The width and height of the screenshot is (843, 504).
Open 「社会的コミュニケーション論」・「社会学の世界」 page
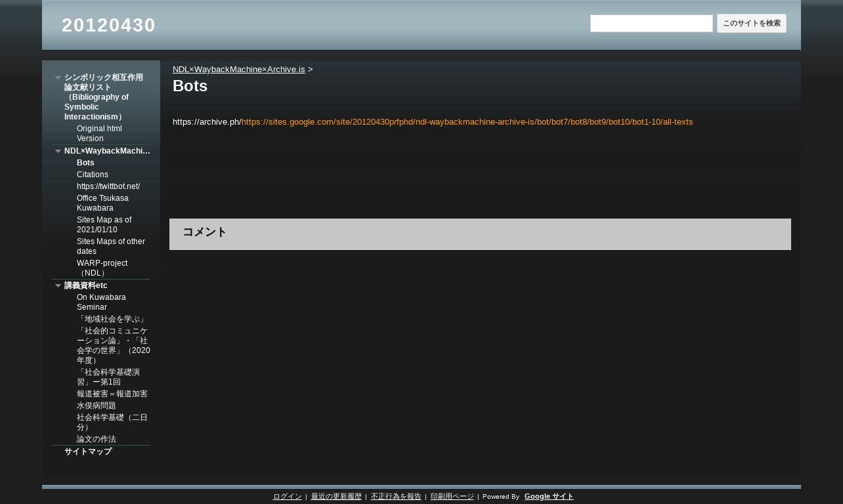pyautogui.click(x=113, y=346)
